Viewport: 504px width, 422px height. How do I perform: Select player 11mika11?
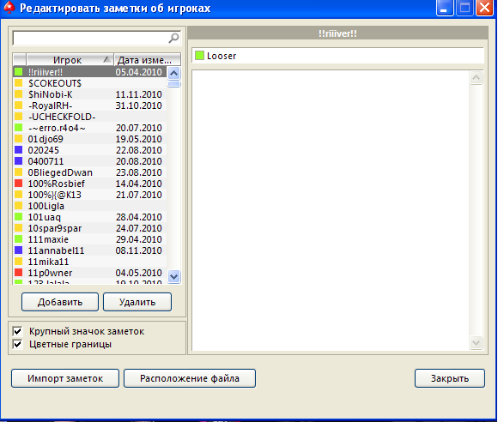pyautogui.click(x=89, y=262)
